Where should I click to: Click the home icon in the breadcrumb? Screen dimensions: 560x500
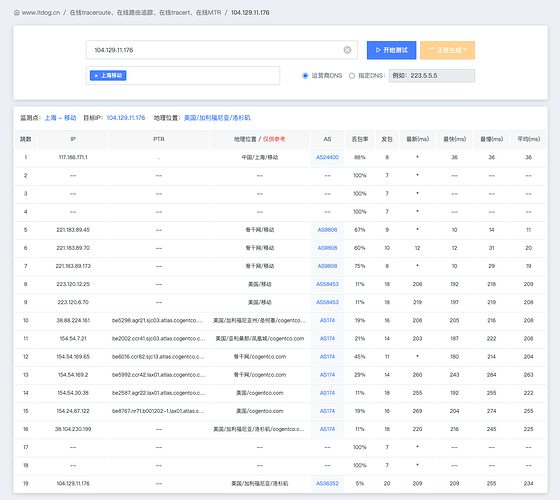coord(17,12)
